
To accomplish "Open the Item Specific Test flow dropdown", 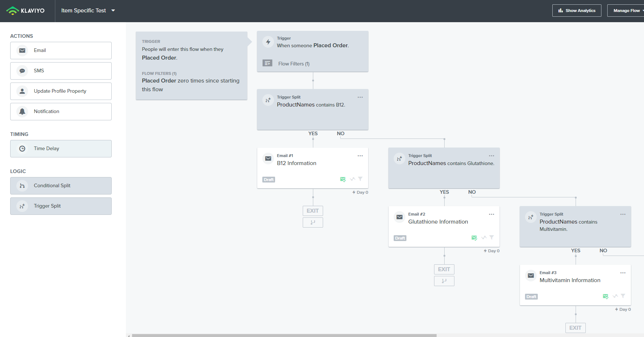I will [88, 11].
